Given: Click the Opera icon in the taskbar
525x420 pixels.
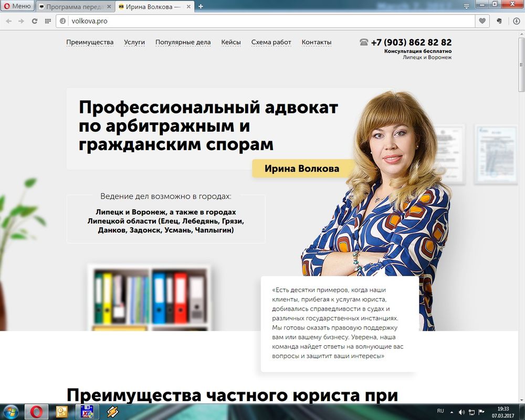Looking at the screenshot, I should 36,412.
